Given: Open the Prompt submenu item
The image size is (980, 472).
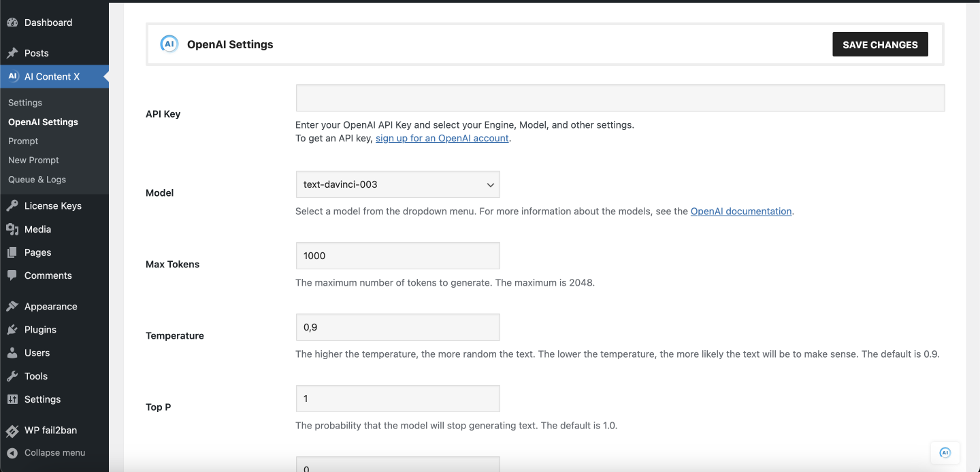Looking at the screenshot, I should [23, 141].
